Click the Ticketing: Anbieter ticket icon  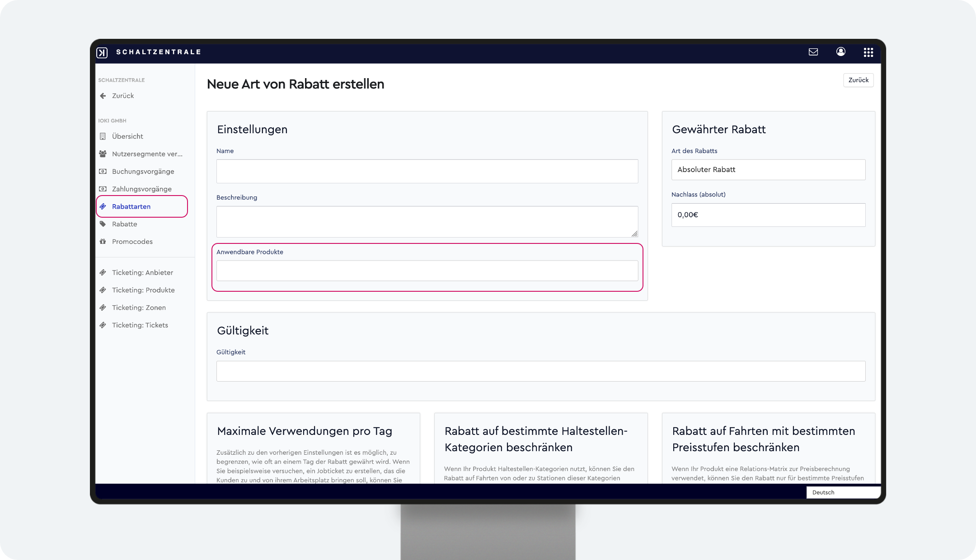pos(103,273)
